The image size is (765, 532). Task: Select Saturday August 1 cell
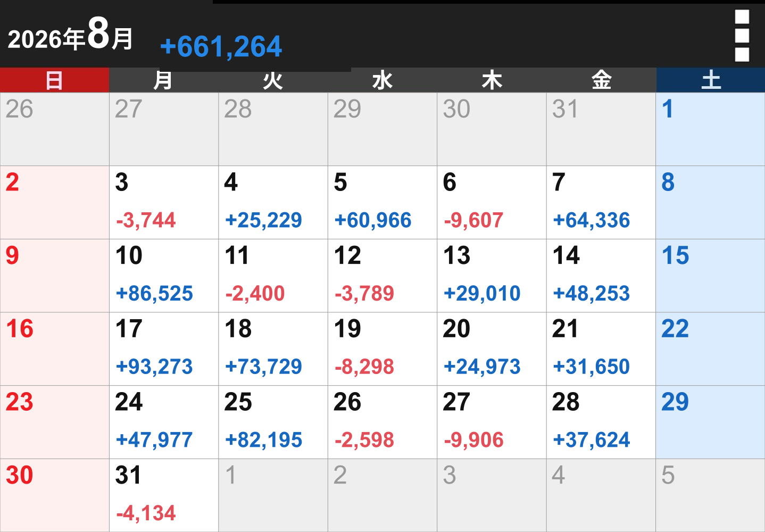click(x=711, y=129)
